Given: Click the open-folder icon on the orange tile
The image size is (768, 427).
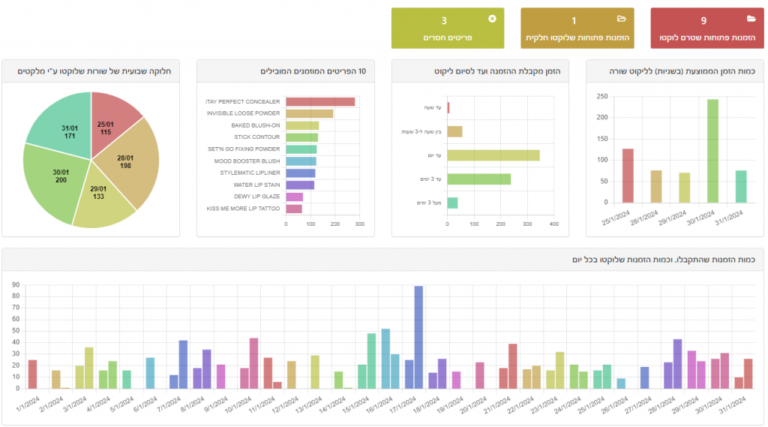Looking at the screenshot, I should [x=621, y=19].
